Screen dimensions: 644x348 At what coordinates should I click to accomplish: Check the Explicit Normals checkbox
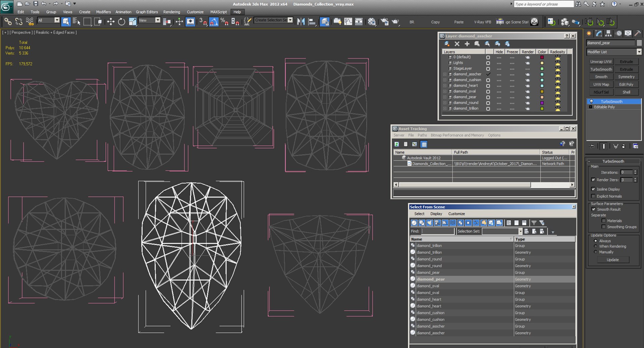coord(593,196)
